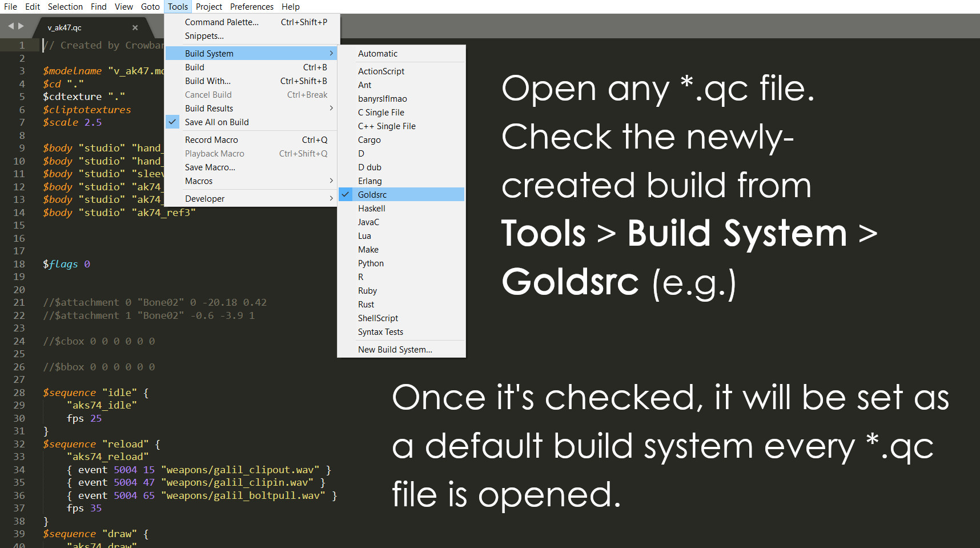Click New Build System
This screenshot has height=548, width=980.
coord(395,349)
